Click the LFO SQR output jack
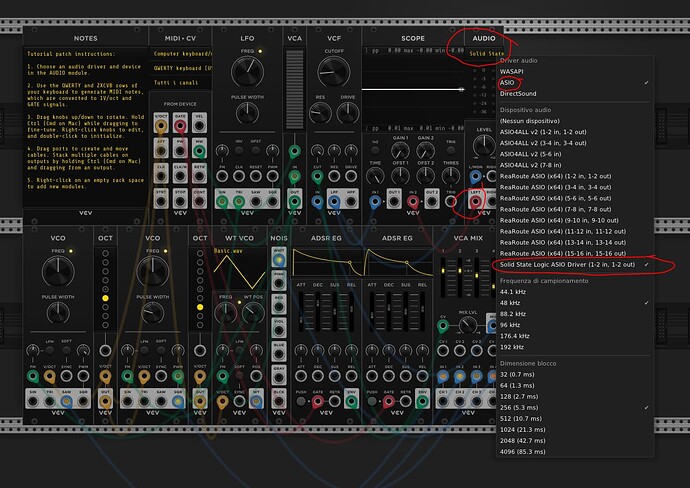 pos(272,202)
